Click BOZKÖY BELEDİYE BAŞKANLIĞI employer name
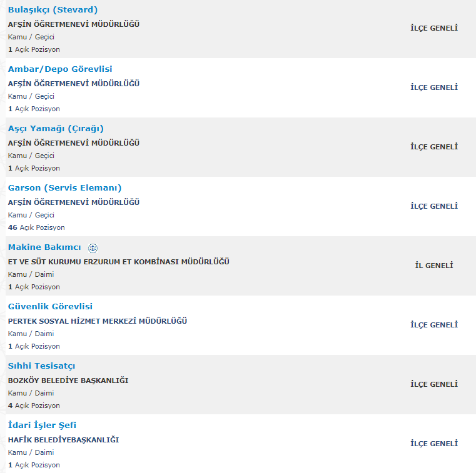476x473 pixels. (x=68, y=381)
